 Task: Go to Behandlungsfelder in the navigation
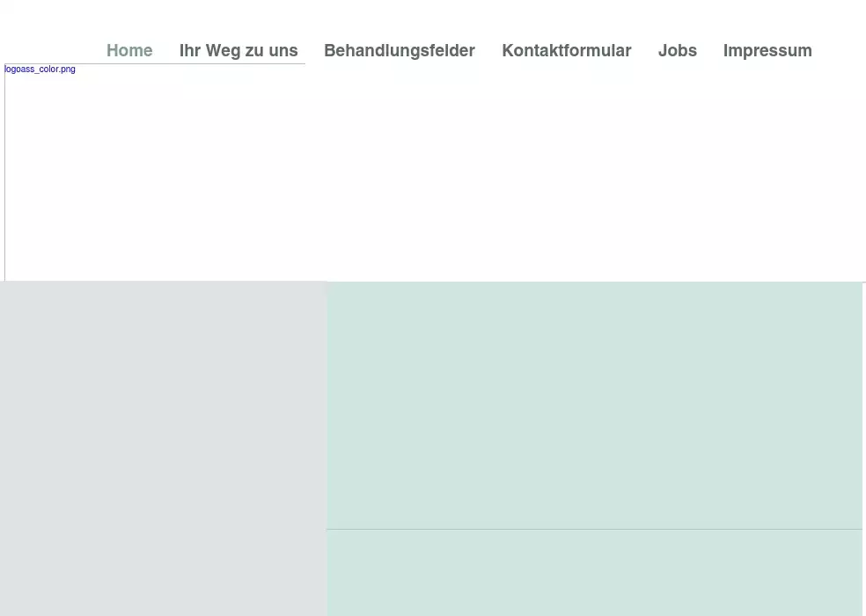click(399, 51)
